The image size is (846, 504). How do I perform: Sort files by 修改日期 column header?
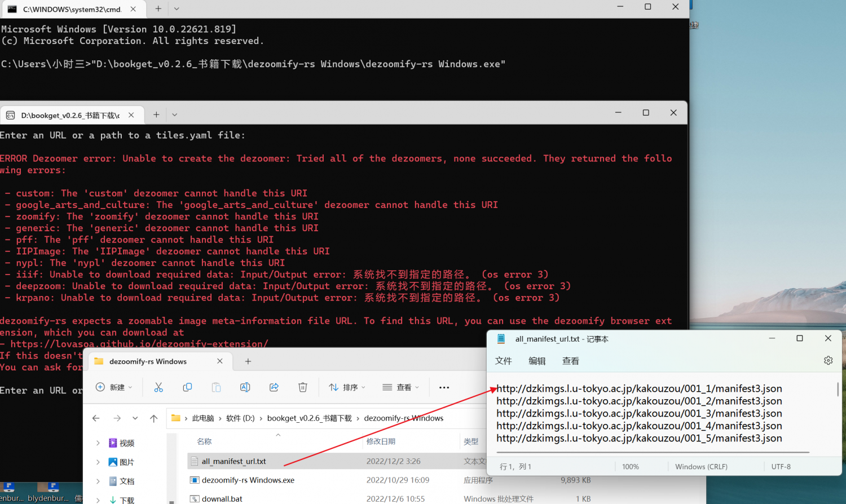(381, 441)
